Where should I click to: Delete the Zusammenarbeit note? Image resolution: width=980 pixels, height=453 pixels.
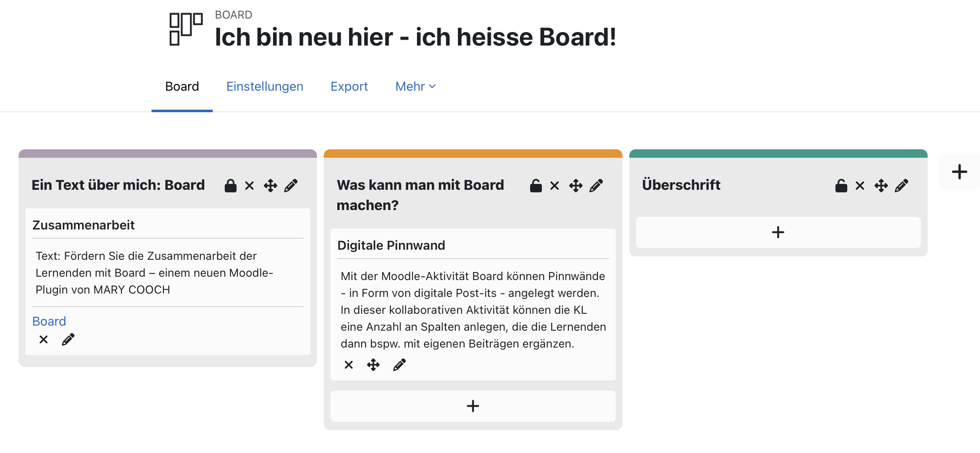click(x=43, y=340)
